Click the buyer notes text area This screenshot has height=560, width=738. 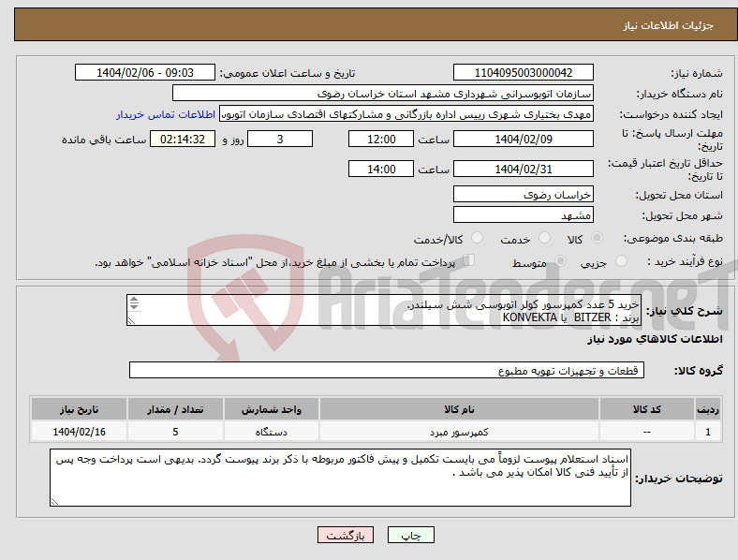[x=340, y=478]
